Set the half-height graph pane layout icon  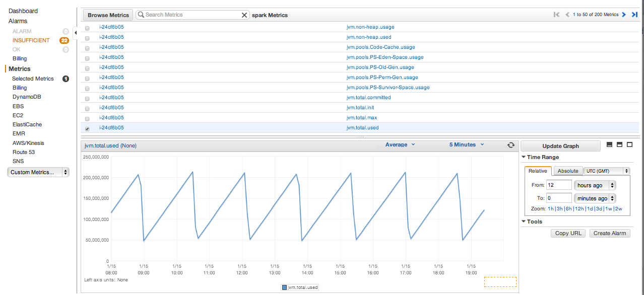tap(619, 144)
